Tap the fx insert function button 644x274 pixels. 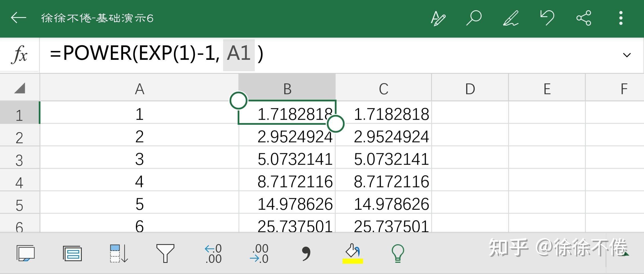pyautogui.click(x=20, y=54)
